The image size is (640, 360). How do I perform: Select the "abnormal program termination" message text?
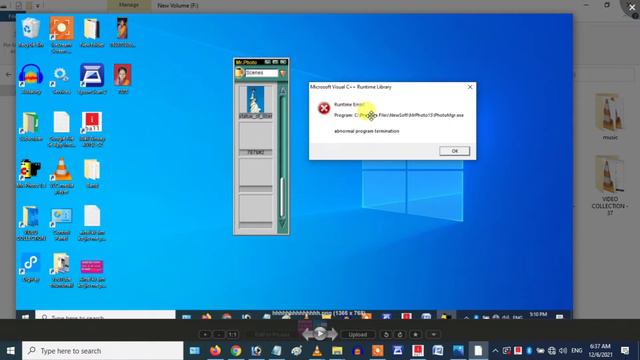[367, 131]
